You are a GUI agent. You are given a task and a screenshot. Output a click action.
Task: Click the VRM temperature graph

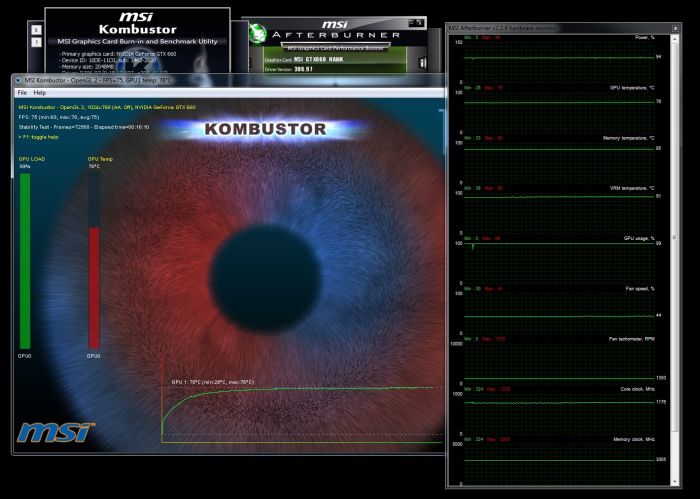pos(559,213)
